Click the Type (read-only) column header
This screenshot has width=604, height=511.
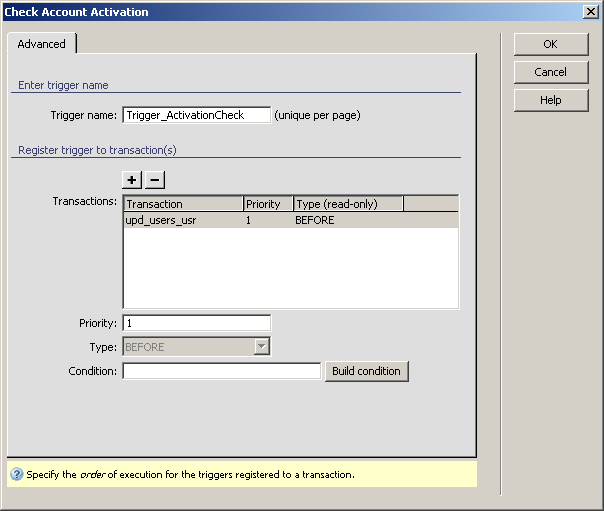click(348, 204)
